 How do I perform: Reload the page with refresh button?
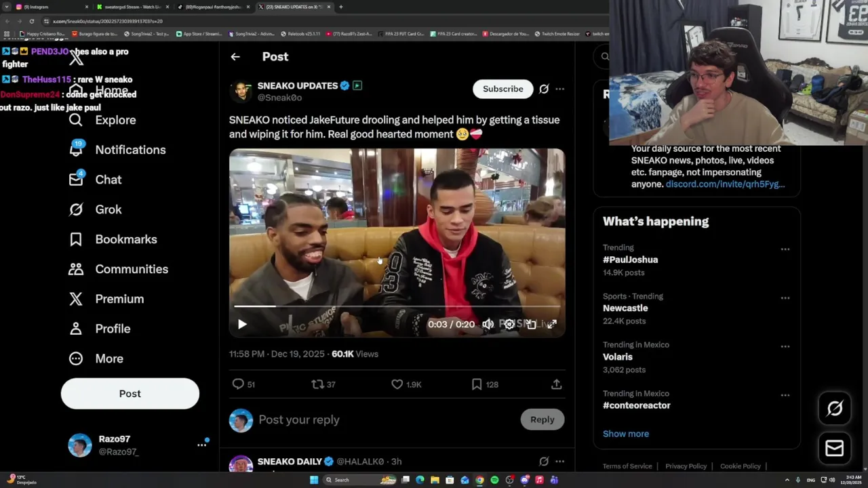(31, 21)
